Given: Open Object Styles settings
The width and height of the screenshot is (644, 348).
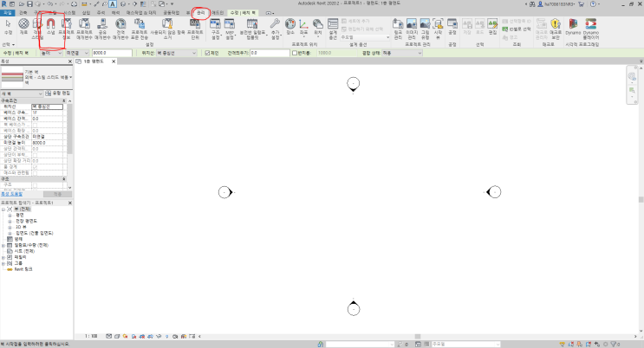Looking at the screenshot, I should click(37, 28).
